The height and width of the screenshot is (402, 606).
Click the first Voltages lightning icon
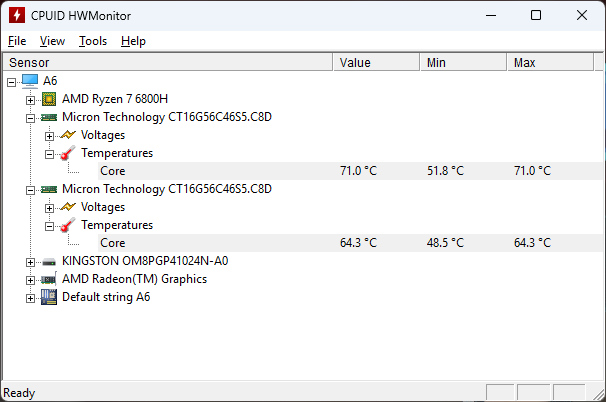coord(67,135)
